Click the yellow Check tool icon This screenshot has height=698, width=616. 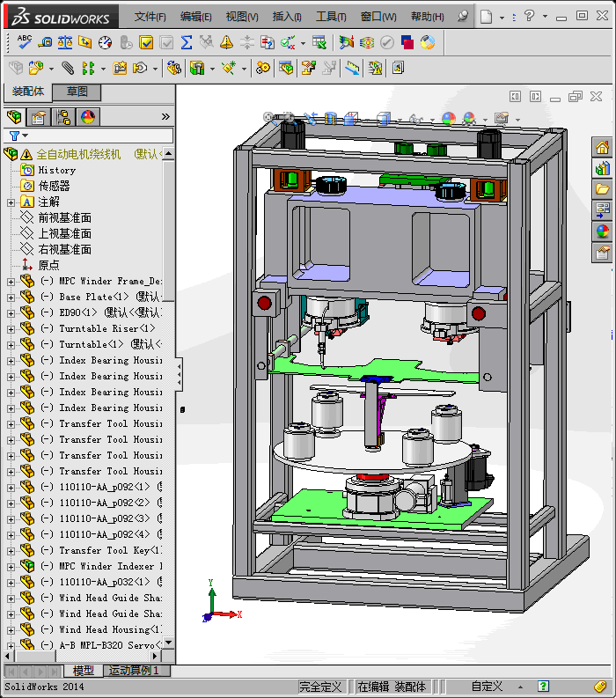(x=146, y=42)
